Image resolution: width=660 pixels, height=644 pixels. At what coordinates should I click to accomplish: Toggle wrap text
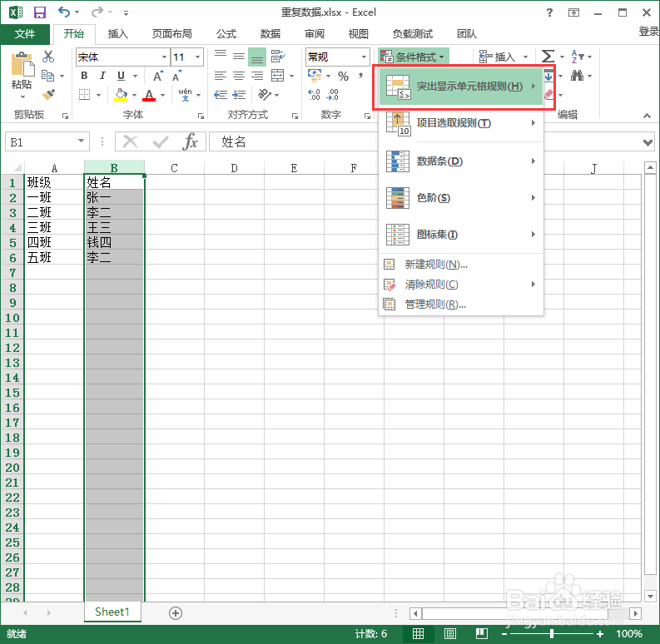278,56
